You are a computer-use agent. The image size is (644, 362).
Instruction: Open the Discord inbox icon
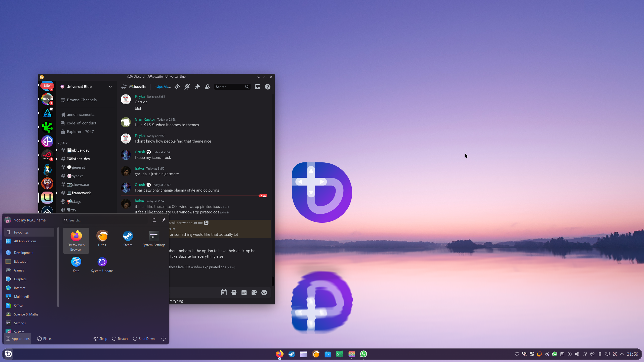pos(257,87)
